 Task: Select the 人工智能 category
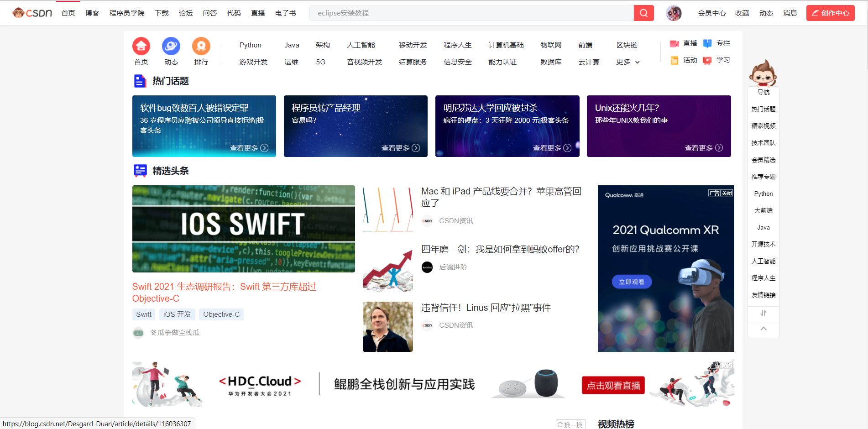361,45
